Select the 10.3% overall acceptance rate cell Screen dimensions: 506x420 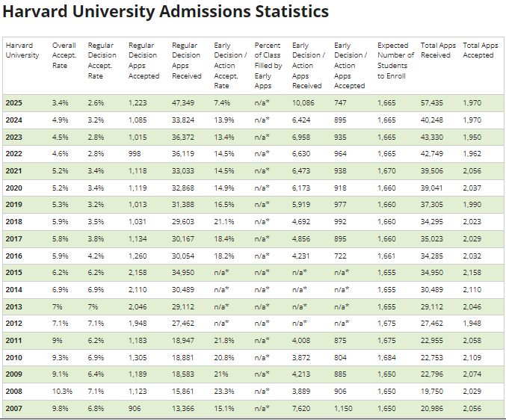[62, 392]
